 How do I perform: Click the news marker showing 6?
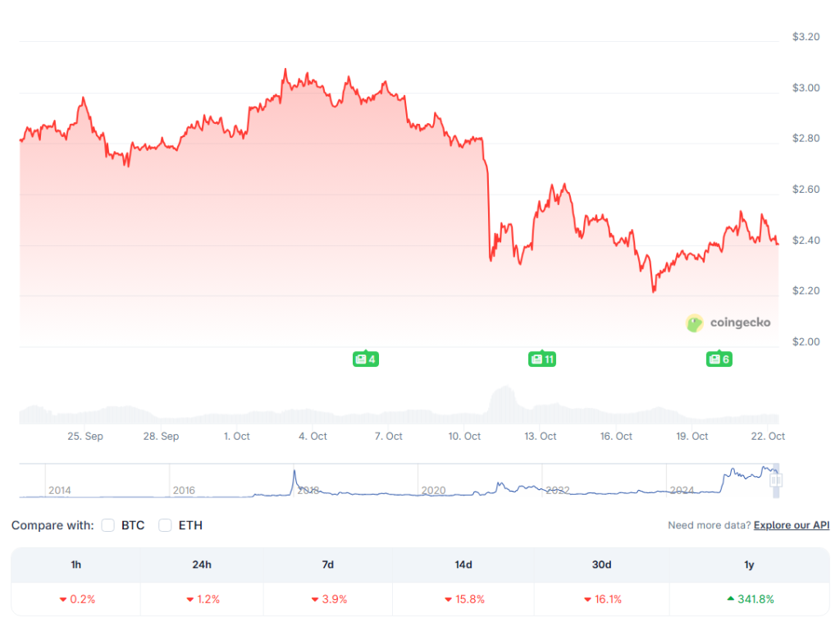pyautogui.click(x=719, y=359)
